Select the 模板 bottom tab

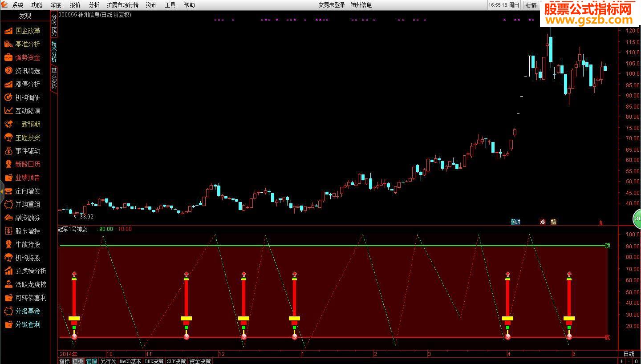point(78,361)
